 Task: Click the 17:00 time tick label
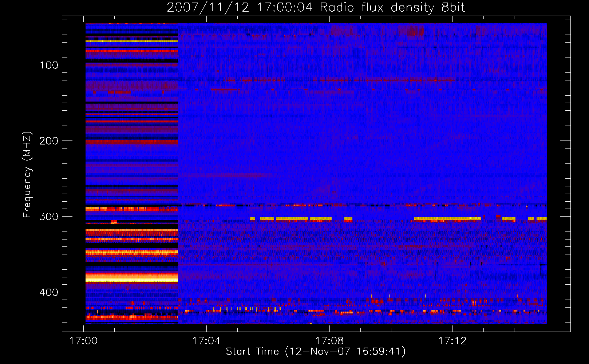pos(83,341)
